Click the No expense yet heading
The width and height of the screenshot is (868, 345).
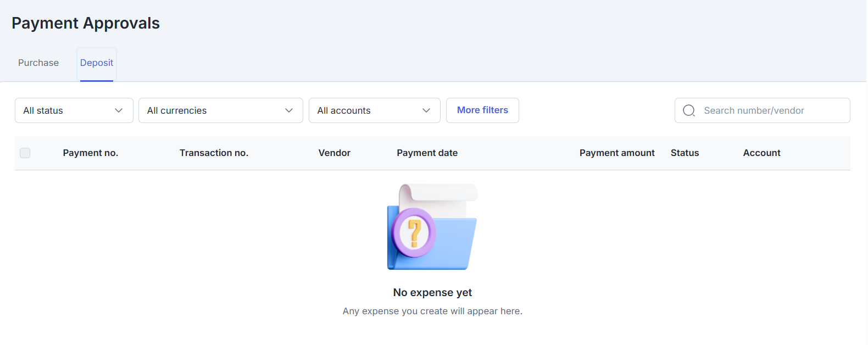point(432,292)
